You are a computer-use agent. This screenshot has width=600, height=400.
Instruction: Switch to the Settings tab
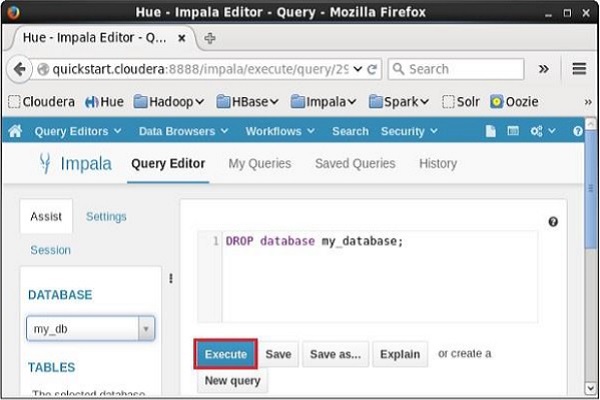coord(106,216)
